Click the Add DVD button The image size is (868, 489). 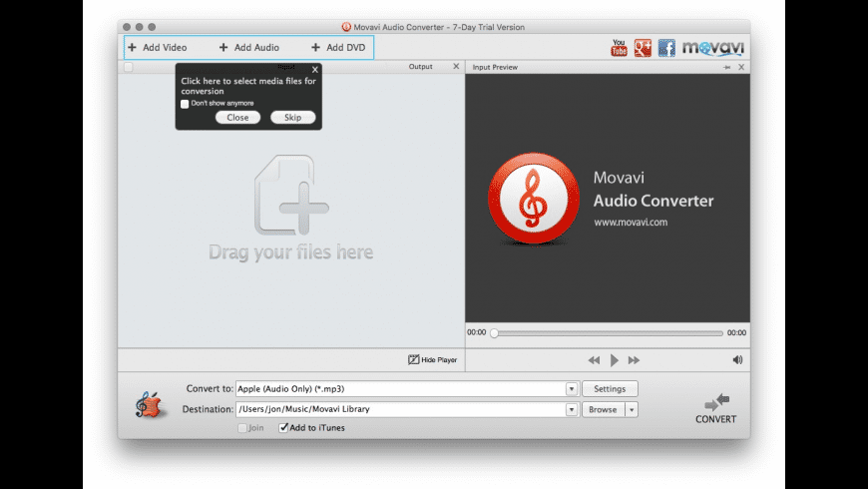coord(338,48)
